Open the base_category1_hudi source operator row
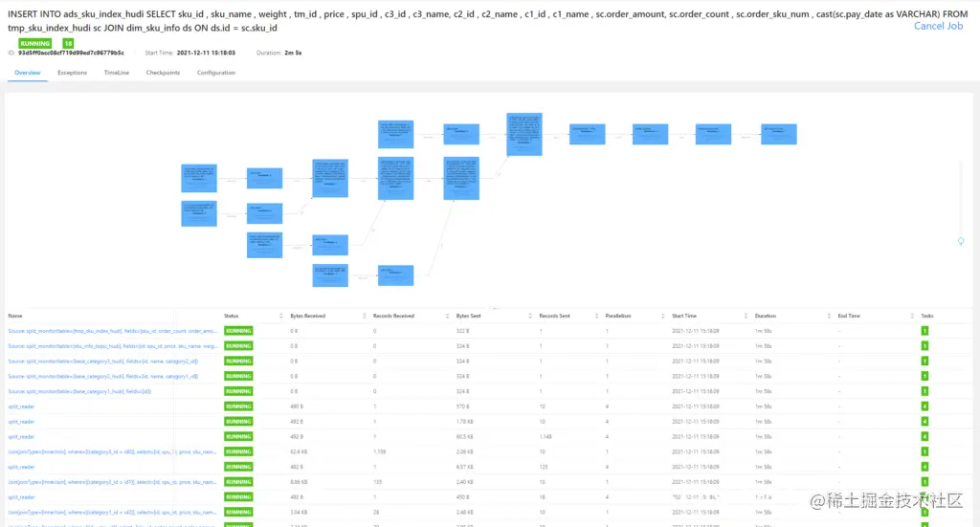The image size is (980, 527). (x=79, y=391)
